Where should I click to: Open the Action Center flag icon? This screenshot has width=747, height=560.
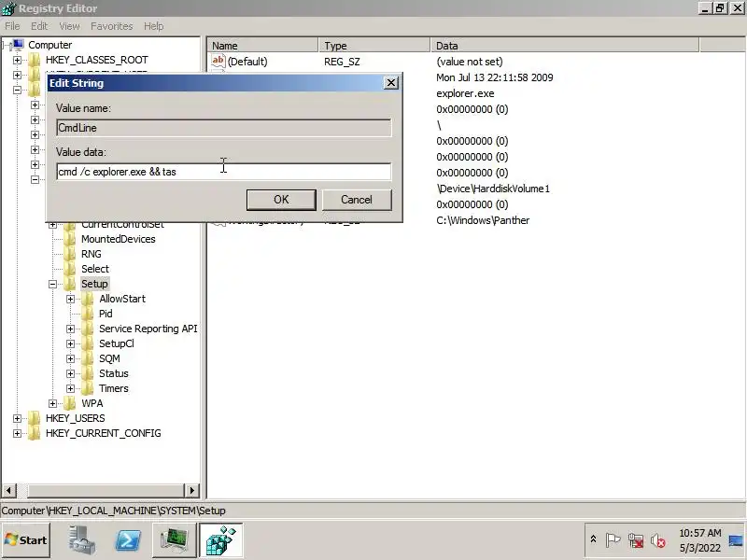point(613,540)
